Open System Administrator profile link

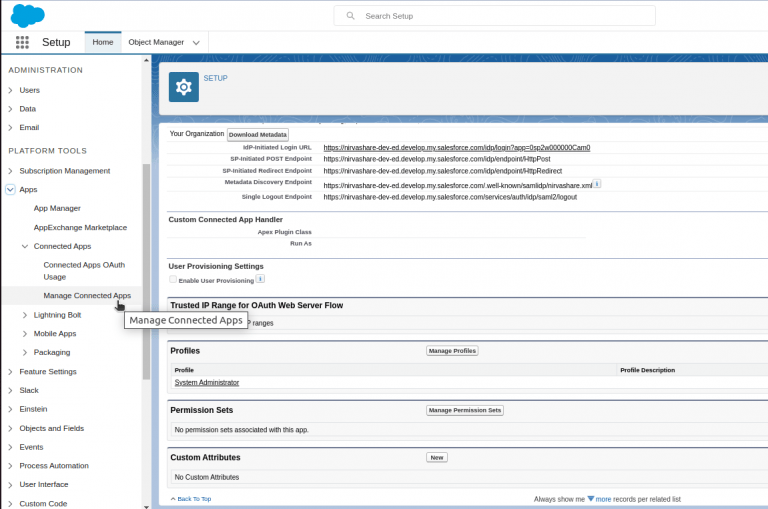coord(207,383)
